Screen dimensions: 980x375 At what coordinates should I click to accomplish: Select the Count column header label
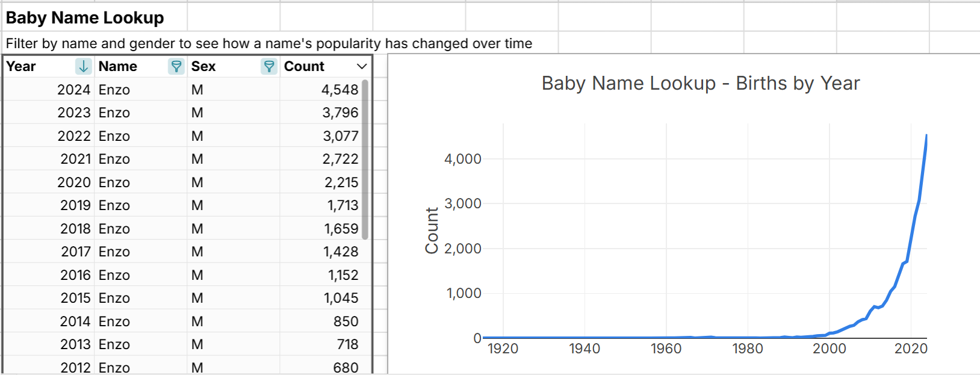click(304, 66)
